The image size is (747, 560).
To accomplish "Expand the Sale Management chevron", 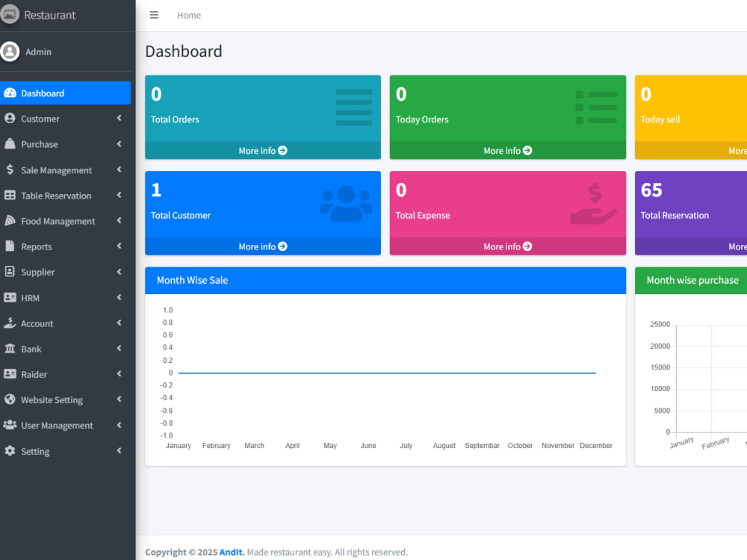I will (119, 169).
